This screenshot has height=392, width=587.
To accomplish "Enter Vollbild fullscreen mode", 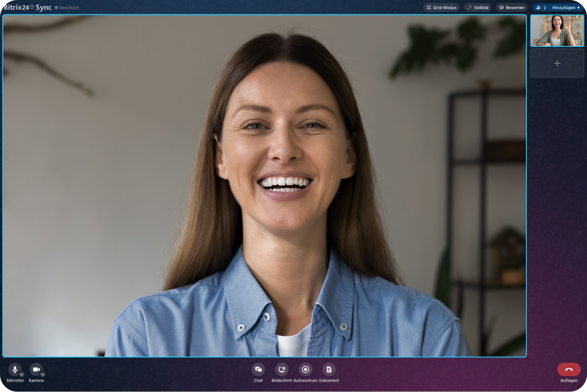I will [x=478, y=8].
